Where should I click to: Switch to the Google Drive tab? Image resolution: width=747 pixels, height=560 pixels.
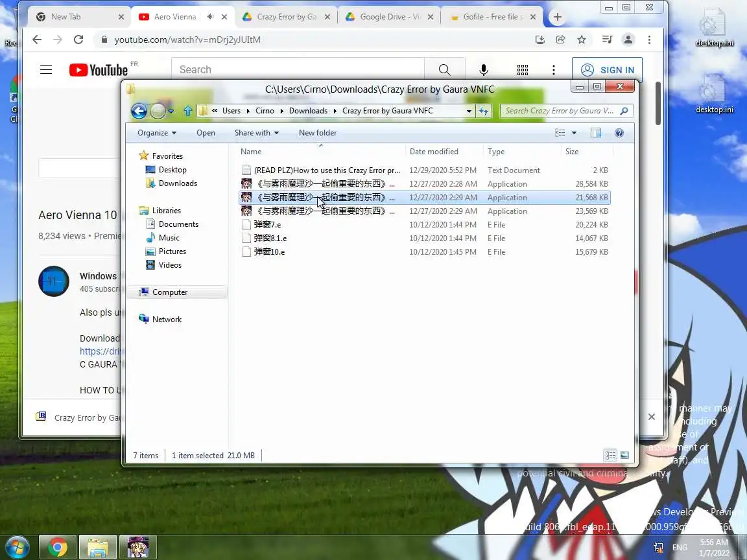[x=389, y=17]
